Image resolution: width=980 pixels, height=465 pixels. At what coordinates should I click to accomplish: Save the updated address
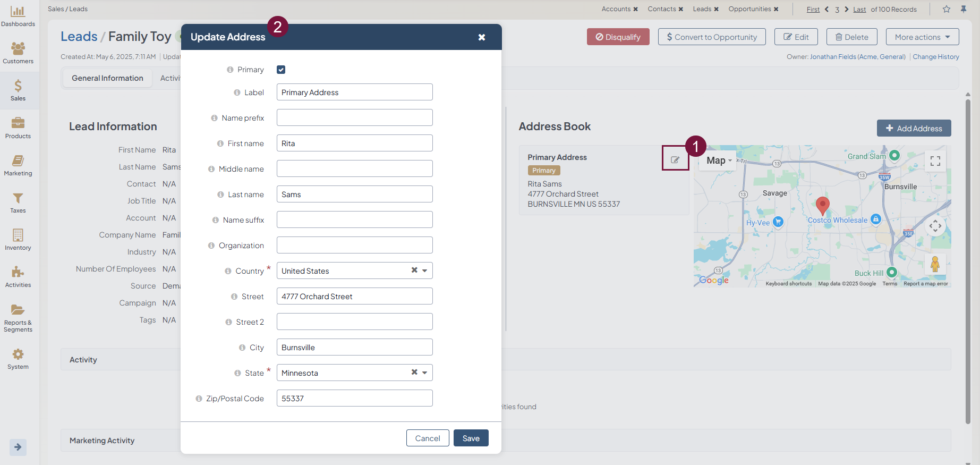coord(471,438)
